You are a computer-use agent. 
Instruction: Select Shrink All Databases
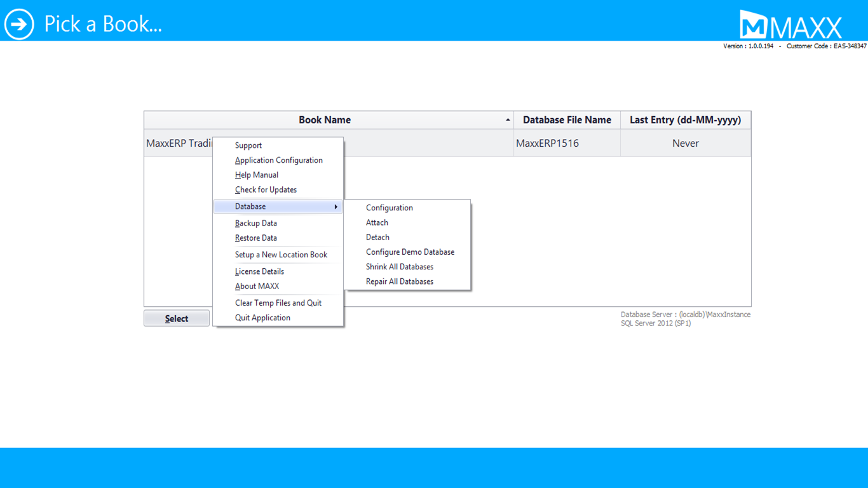point(399,267)
